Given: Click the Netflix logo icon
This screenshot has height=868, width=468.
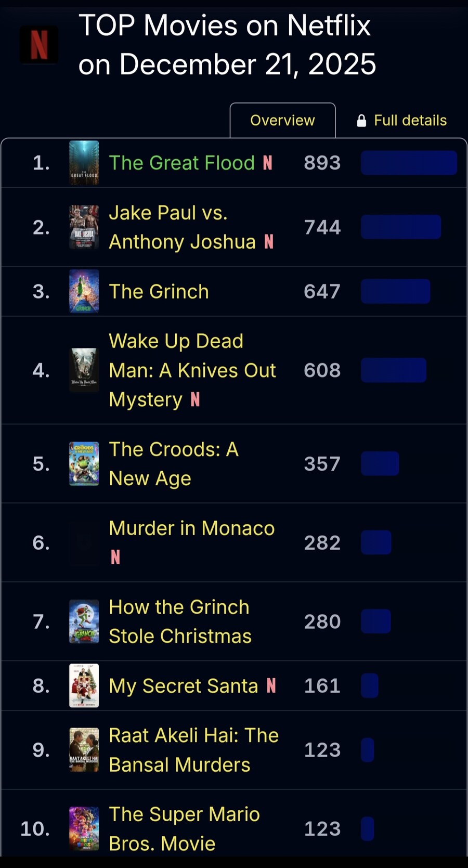Looking at the screenshot, I should coord(39,45).
